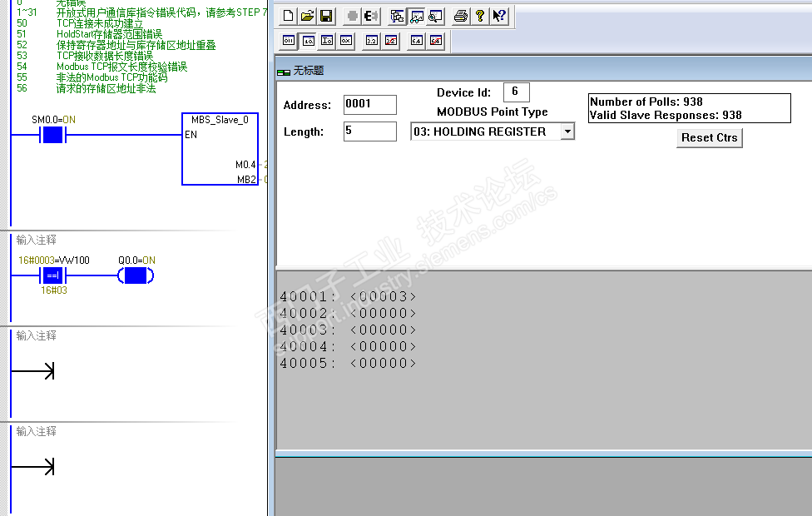Click the New document toolbar icon

[x=289, y=16]
